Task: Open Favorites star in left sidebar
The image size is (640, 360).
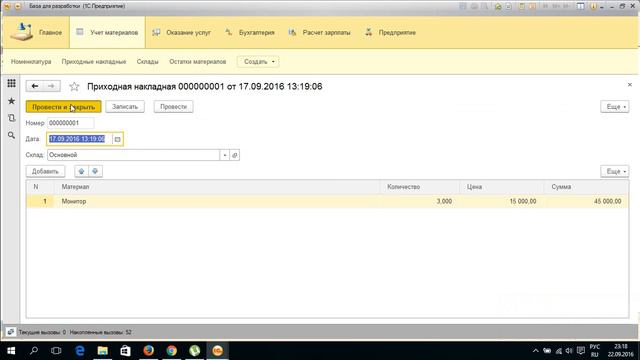Action: coord(11,101)
